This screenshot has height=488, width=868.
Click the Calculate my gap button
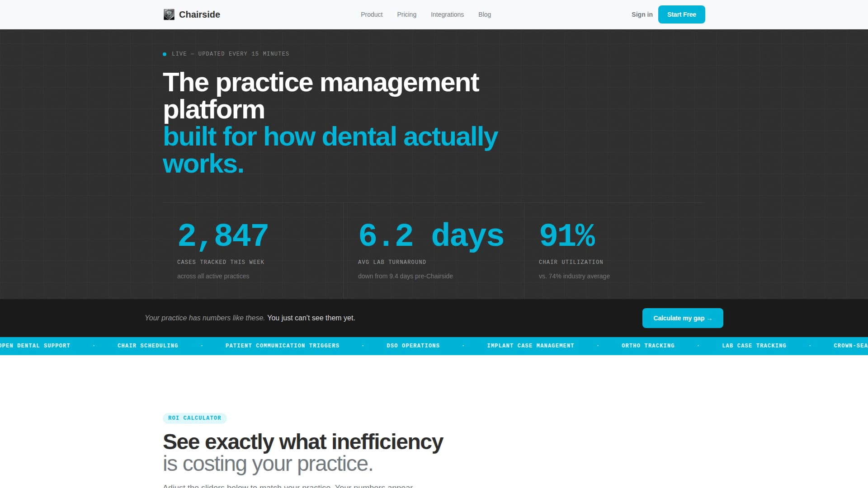click(683, 318)
